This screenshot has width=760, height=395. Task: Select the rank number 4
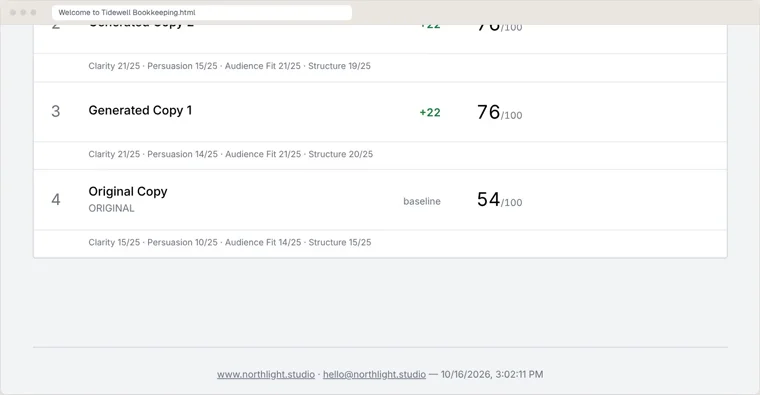[56, 200]
